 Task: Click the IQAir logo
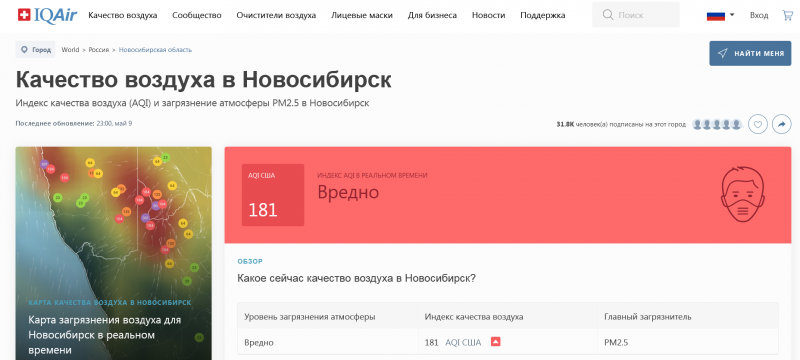click(47, 15)
